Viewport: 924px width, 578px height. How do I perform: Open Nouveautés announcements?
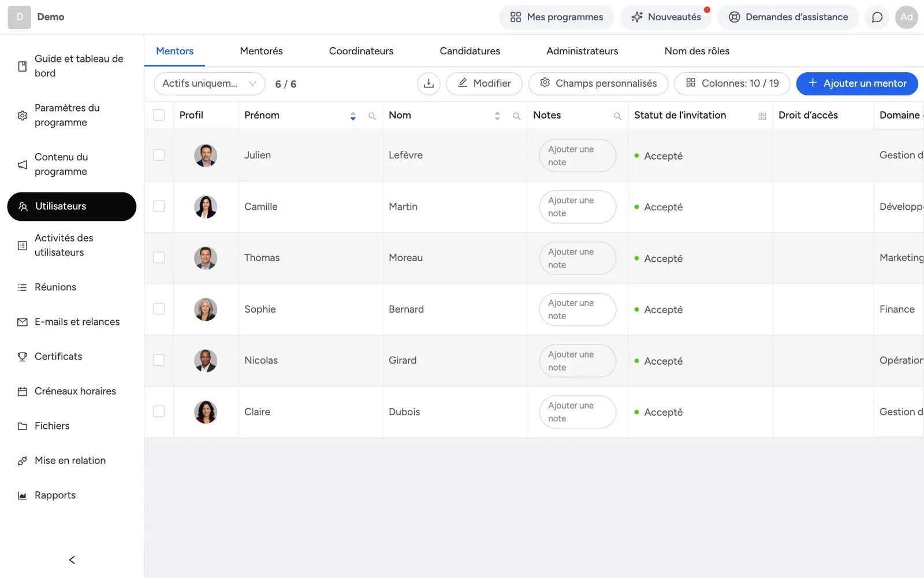click(x=666, y=17)
